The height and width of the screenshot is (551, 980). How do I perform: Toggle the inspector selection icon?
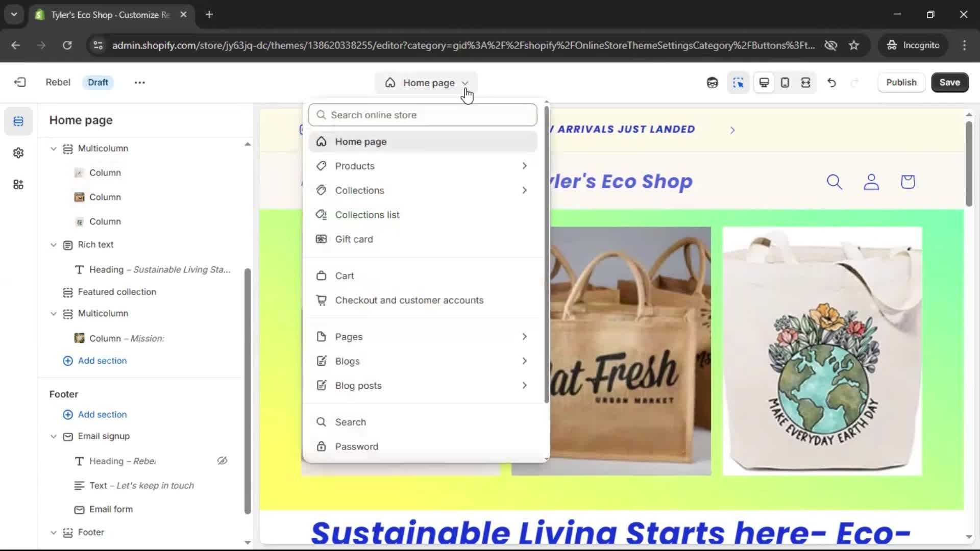pos(738,83)
